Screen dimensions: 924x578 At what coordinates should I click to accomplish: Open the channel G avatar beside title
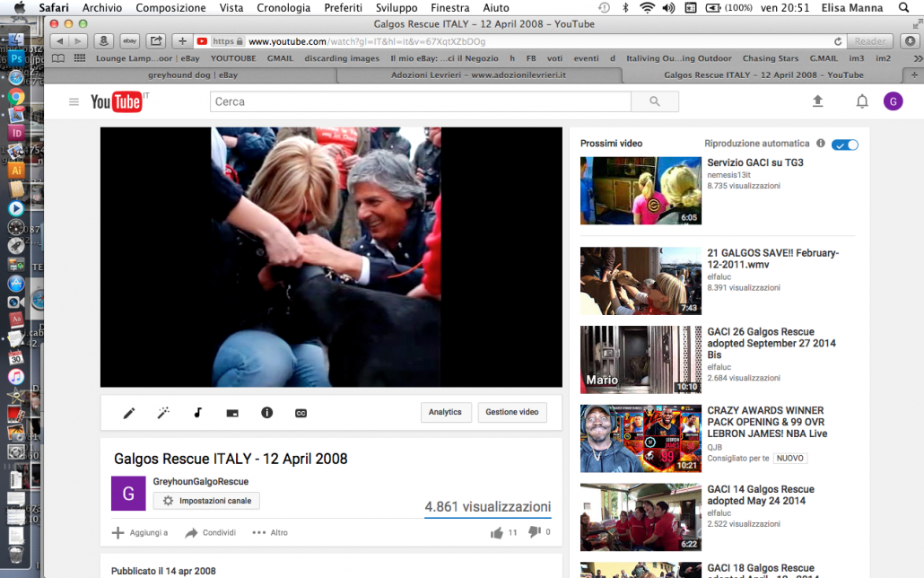(x=128, y=493)
